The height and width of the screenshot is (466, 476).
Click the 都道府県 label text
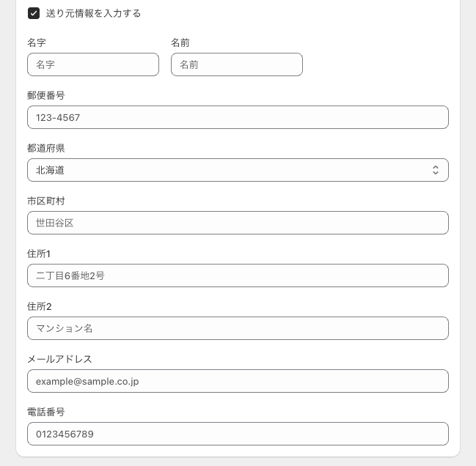coord(46,148)
